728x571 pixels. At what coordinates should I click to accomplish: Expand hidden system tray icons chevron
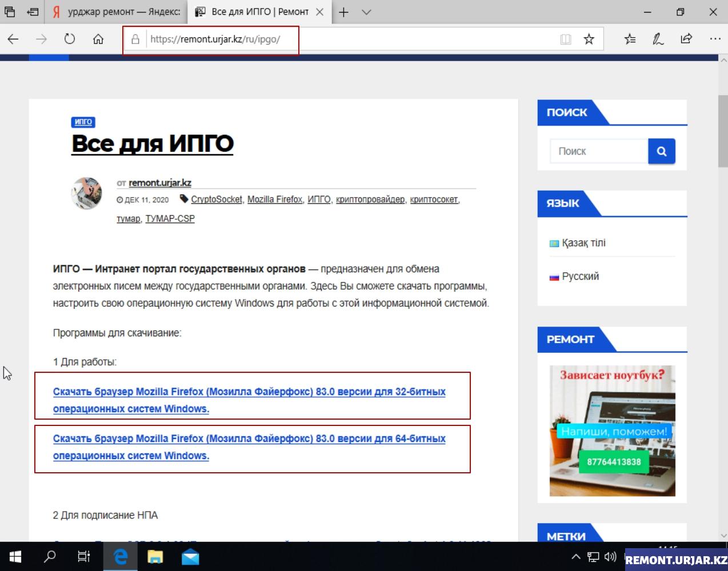pyautogui.click(x=576, y=557)
